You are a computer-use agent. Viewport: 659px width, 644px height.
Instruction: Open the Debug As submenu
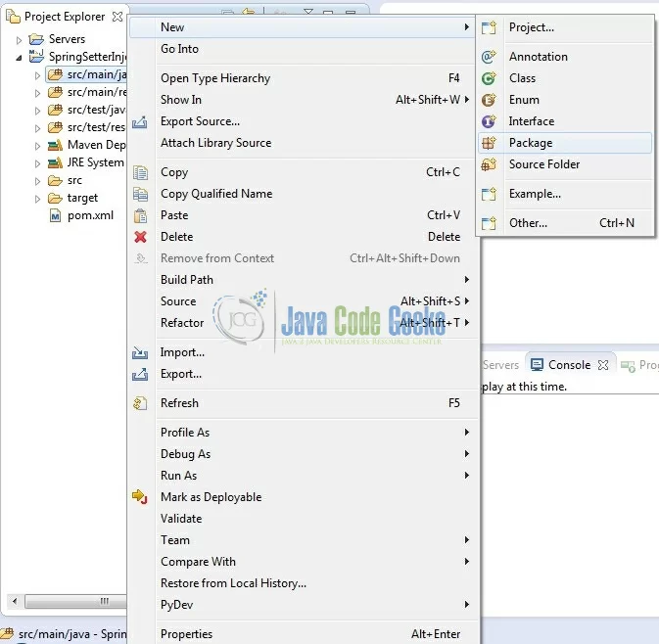303,454
